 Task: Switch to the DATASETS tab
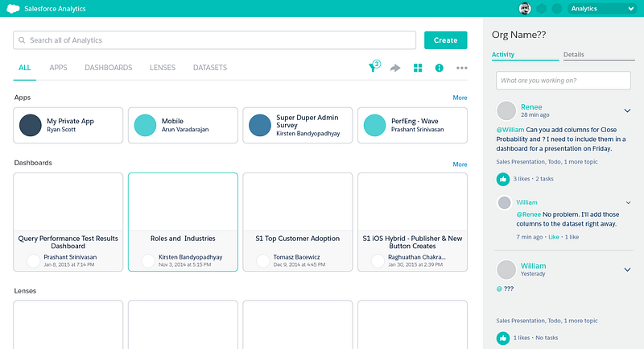[x=210, y=68]
